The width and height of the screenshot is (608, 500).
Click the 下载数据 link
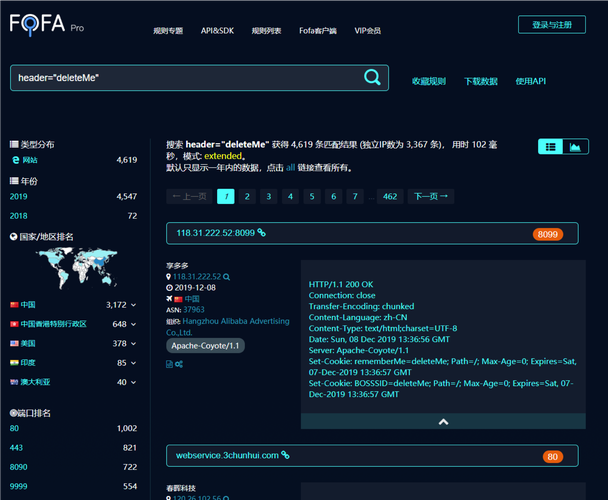pos(481,81)
